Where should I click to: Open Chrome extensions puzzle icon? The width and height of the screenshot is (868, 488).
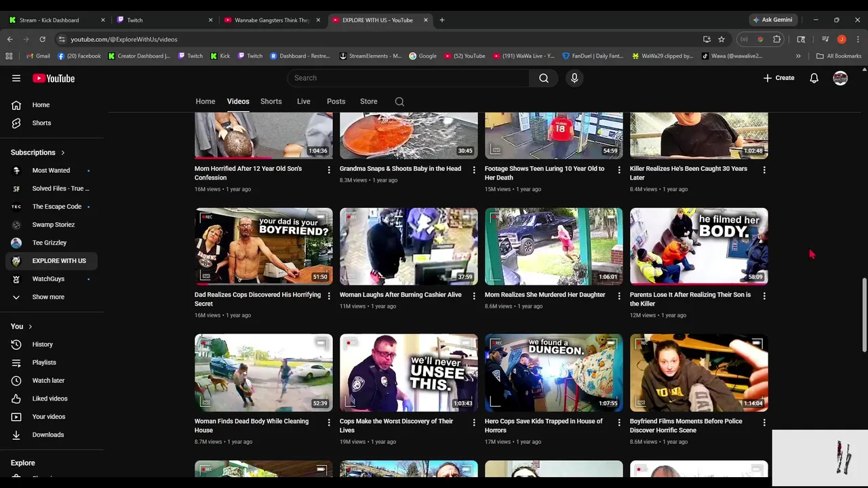pos(777,39)
